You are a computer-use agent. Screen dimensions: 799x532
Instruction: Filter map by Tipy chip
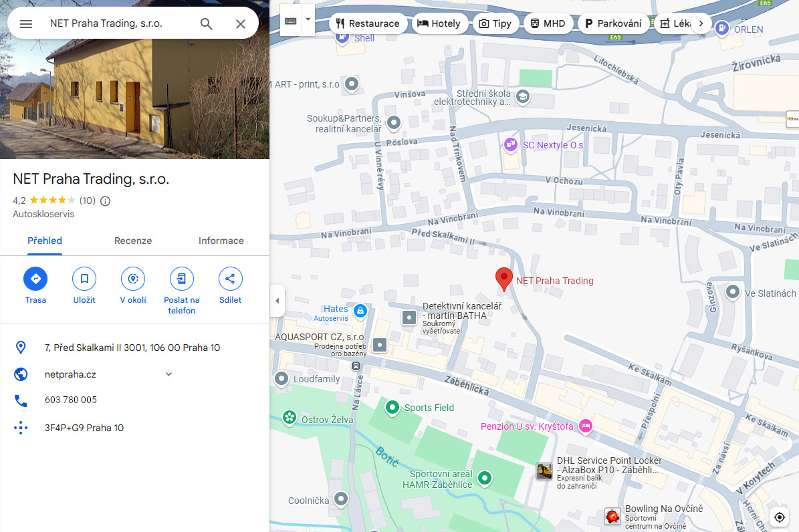[x=496, y=23]
